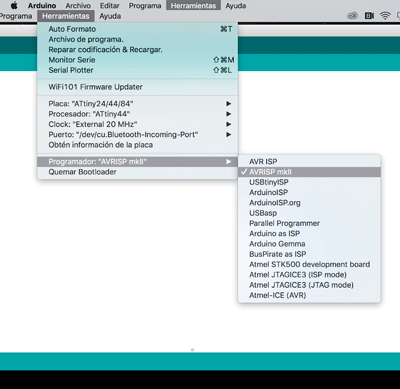Select Parallel Programmer option
This screenshot has height=389, width=400.
point(309,223)
